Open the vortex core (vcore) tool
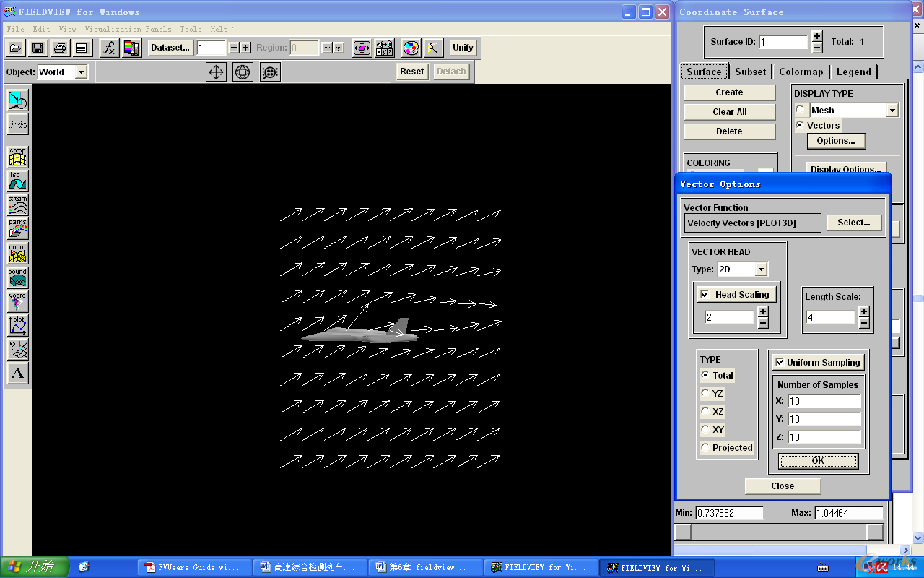 (17, 301)
